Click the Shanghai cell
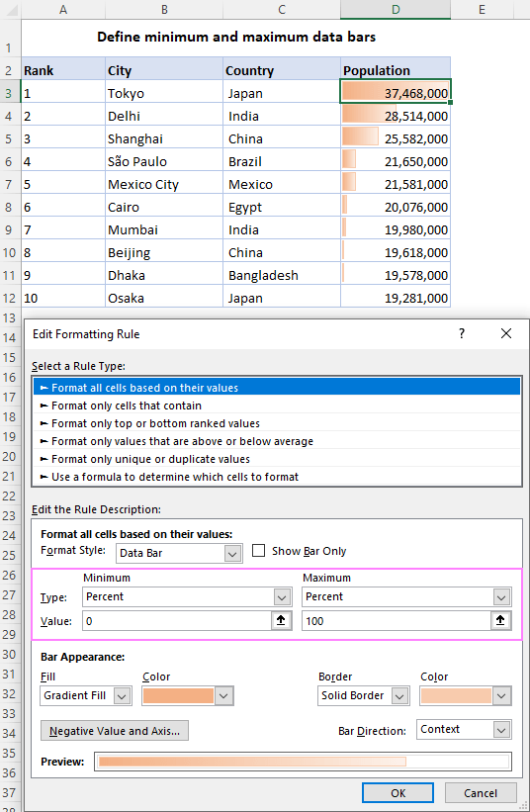The image size is (530, 812). (164, 138)
